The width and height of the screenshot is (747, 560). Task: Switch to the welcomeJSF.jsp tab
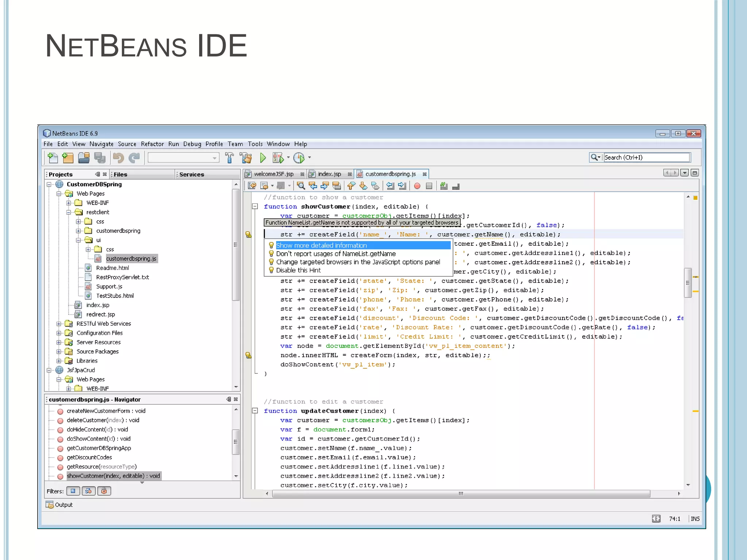coord(274,174)
